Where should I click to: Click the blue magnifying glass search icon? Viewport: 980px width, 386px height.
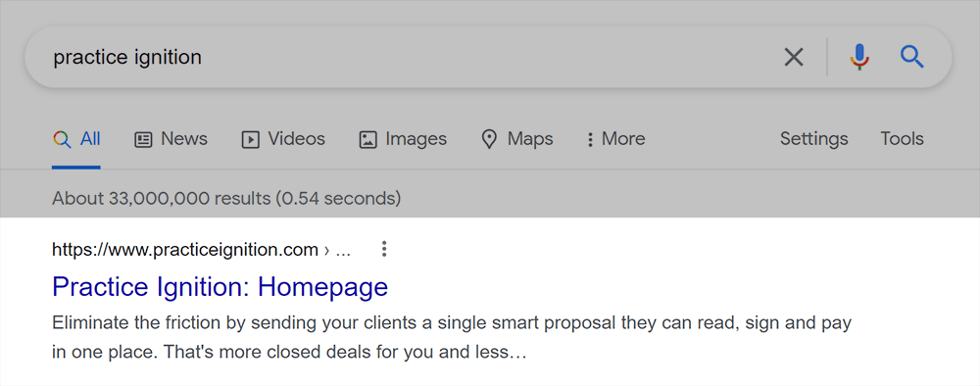pos(911,57)
